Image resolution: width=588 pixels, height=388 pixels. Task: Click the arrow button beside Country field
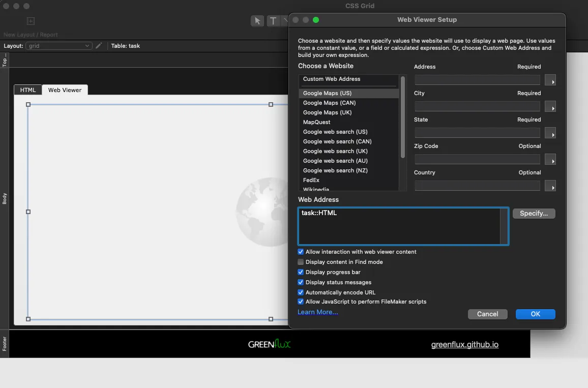coord(550,186)
